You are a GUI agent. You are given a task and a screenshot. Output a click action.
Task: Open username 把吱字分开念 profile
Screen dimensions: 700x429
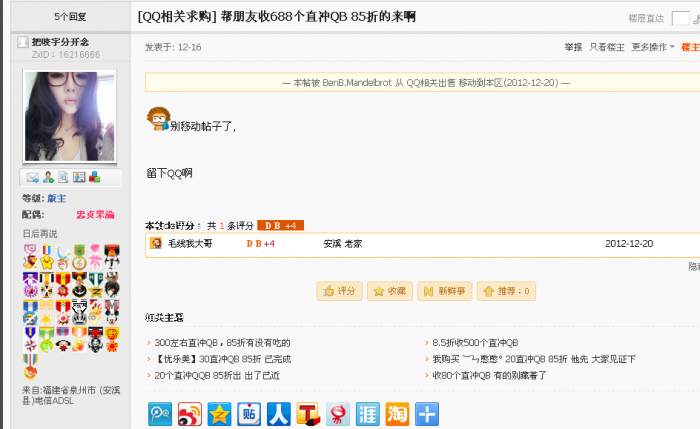click(60, 42)
